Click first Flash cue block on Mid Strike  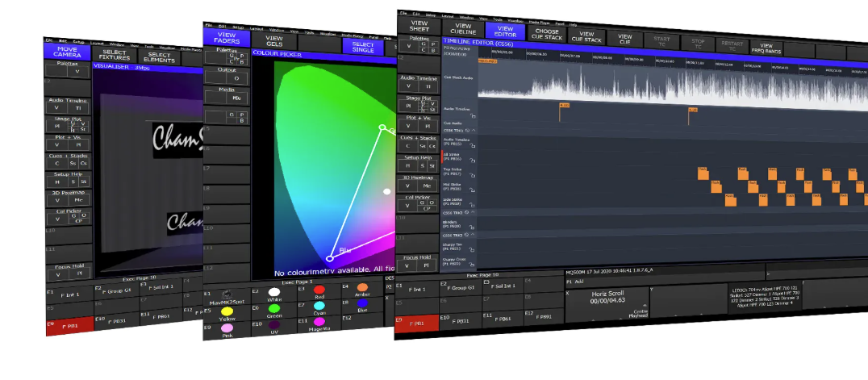tap(716, 186)
